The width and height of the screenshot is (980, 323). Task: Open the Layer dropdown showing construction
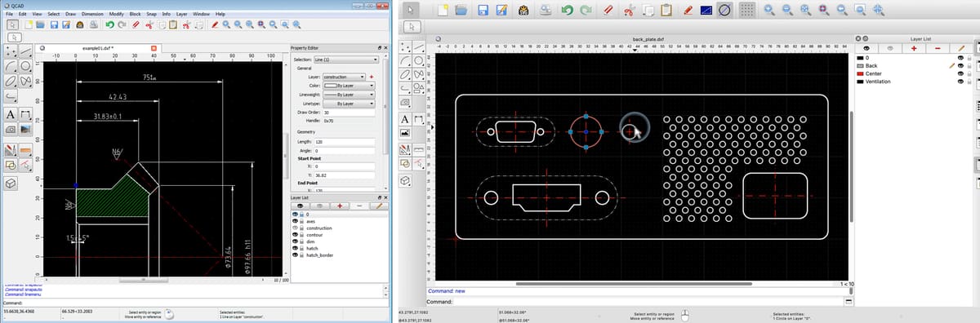pos(344,76)
